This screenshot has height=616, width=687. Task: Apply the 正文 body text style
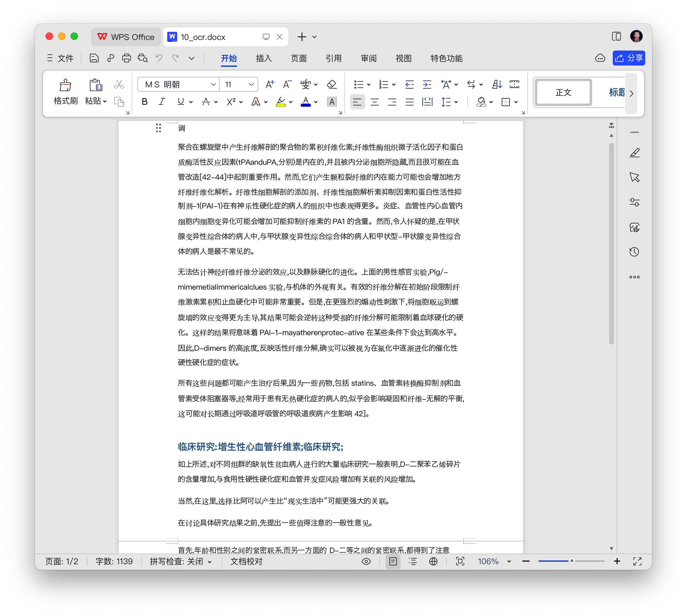563,92
